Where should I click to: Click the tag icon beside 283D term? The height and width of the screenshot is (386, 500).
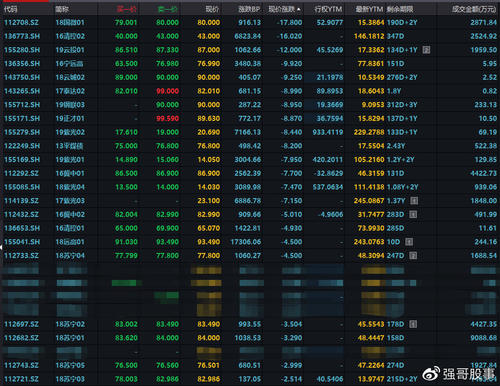(x=413, y=214)
